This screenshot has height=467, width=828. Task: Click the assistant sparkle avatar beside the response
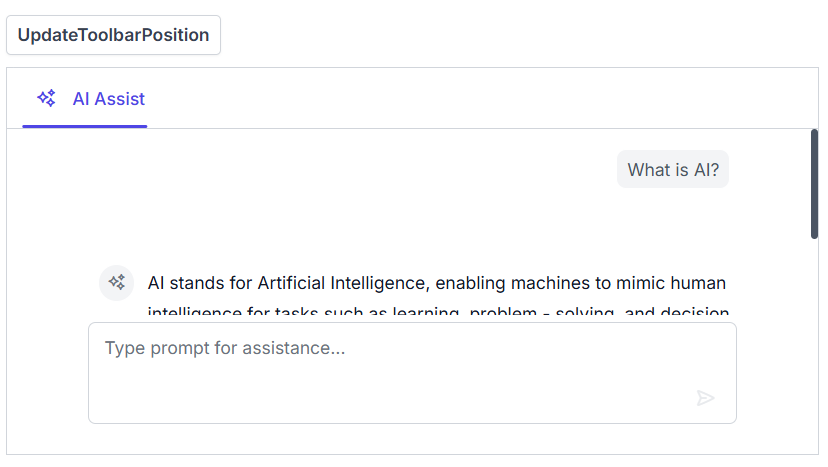point(116,283)
